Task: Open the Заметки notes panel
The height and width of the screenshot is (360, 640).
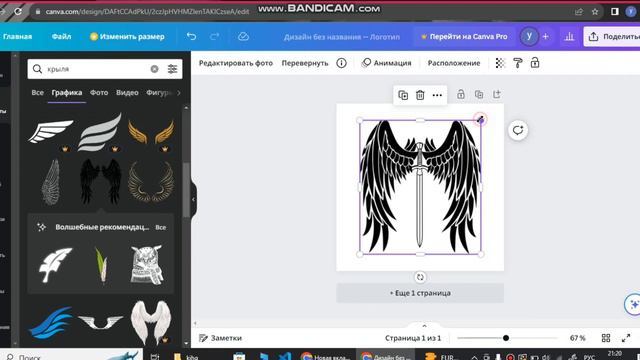Action: coord(220,338)
